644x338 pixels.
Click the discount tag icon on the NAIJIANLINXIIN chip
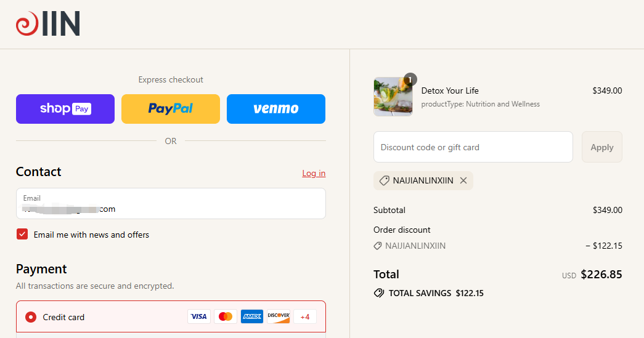click(384, 180)
